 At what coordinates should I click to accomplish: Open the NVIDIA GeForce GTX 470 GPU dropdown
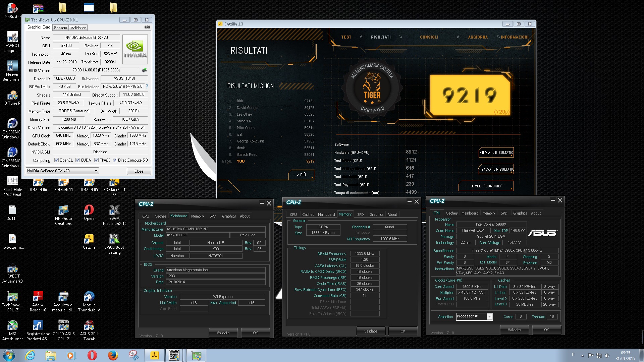pyautogui.click(x=62, y=171)
